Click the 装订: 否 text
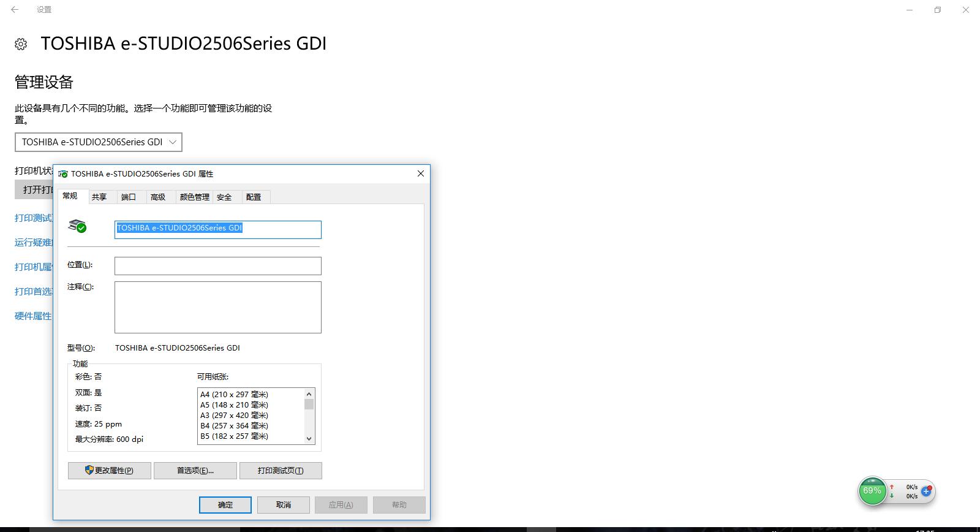Viewport: 980px width, 532px height. [x=89, y=408]
